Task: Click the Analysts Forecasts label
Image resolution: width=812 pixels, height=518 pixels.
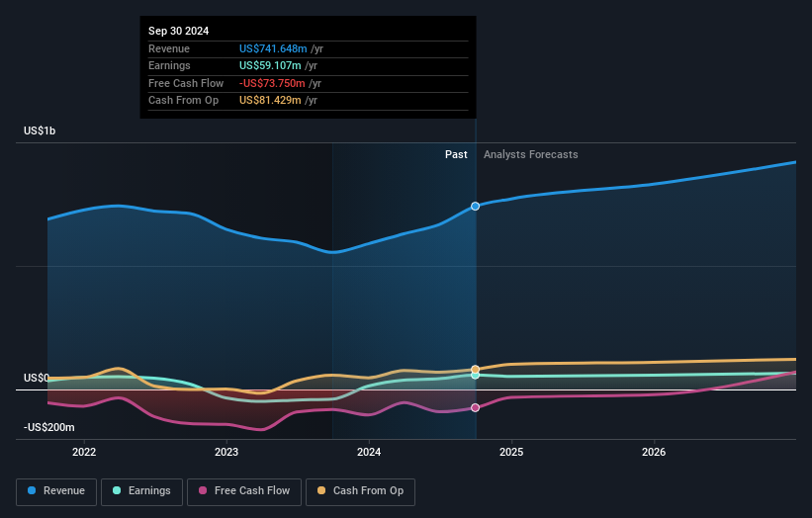Action: (531, 154)
